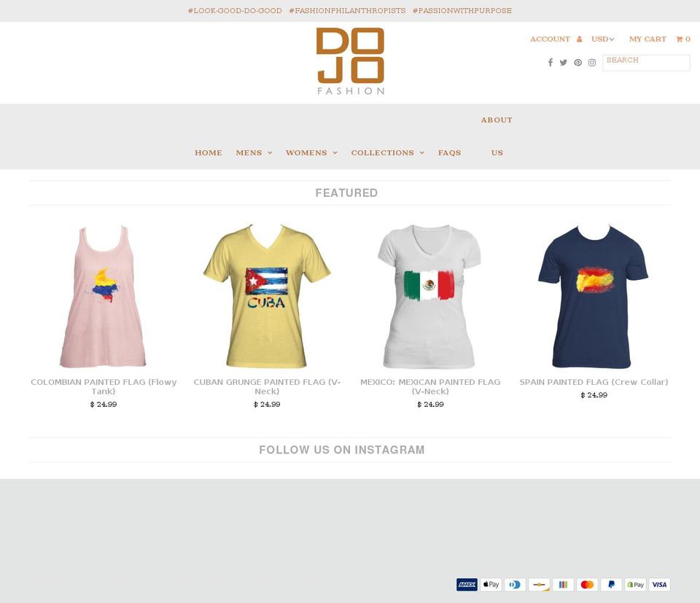Open the MENS menu item
Viewport: 700px width, 603px height.
pos(249,152)
